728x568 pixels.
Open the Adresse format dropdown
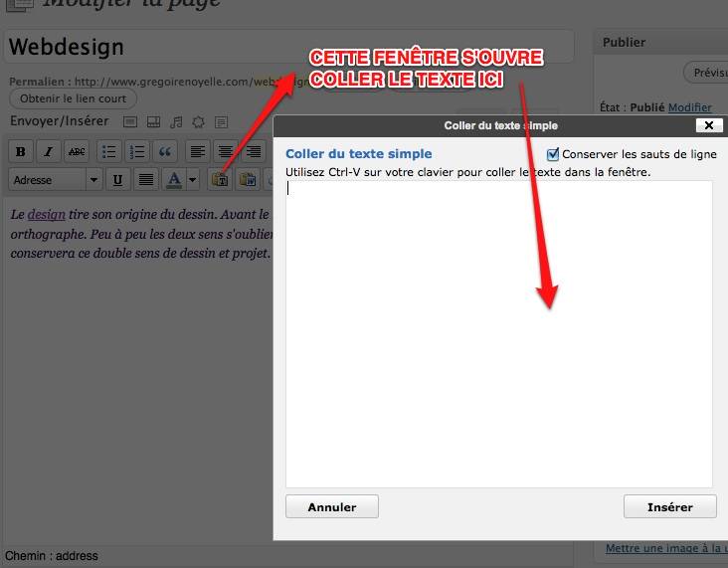(x=55, y=180)
